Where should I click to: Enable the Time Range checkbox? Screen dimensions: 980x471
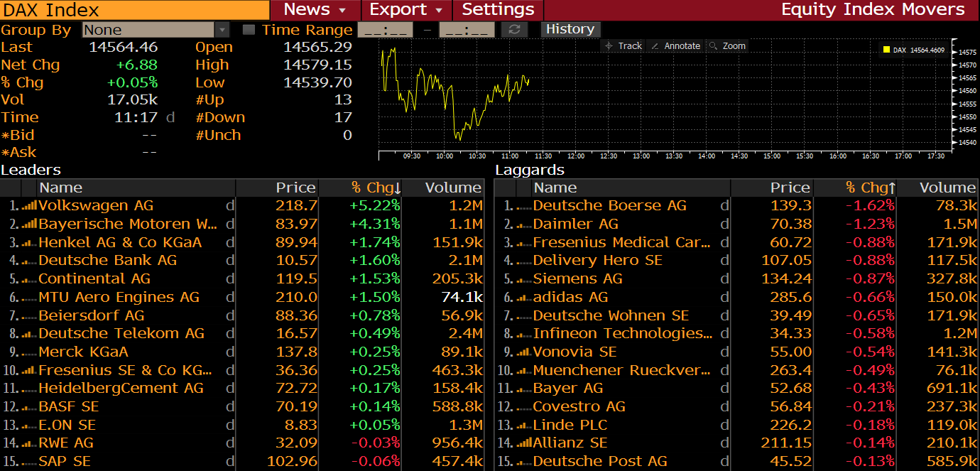point(249,30)
